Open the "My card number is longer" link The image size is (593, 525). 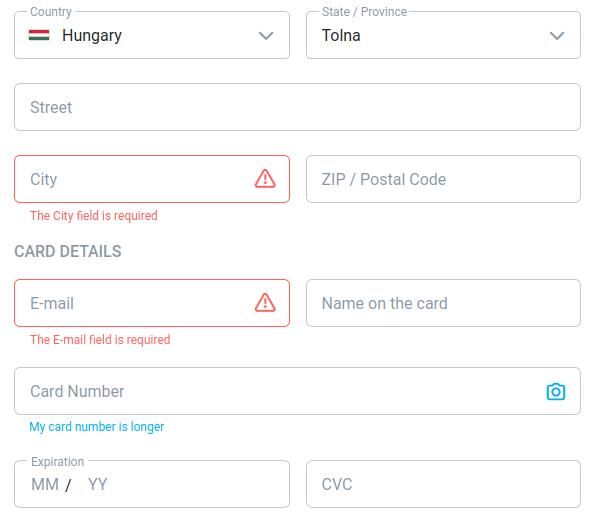pyautogui.click(x=97, y=427)
